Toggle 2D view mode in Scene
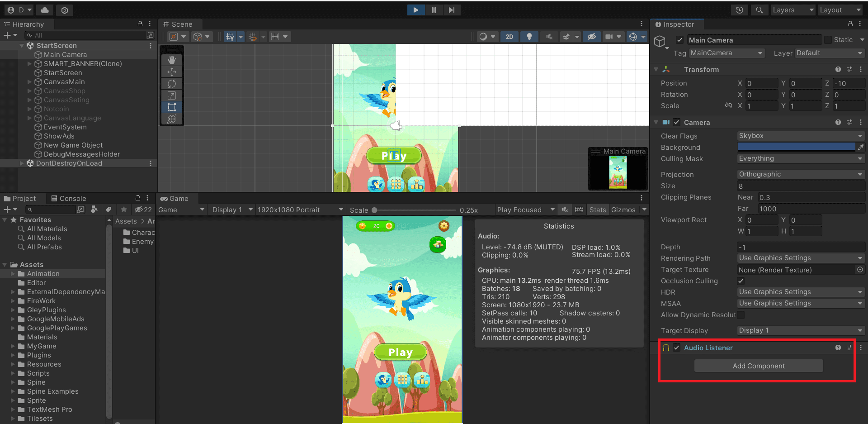This screenshot has width=868, height=424. [x=509, y=37]
